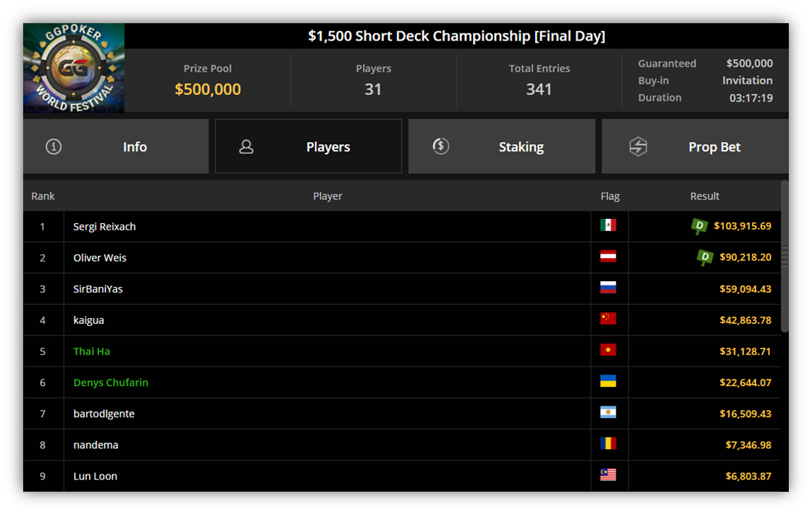The width and height of the screenshot is (812, 515).
Task: Click the GGPoker World Festival logo
Action: coord(74,68)
